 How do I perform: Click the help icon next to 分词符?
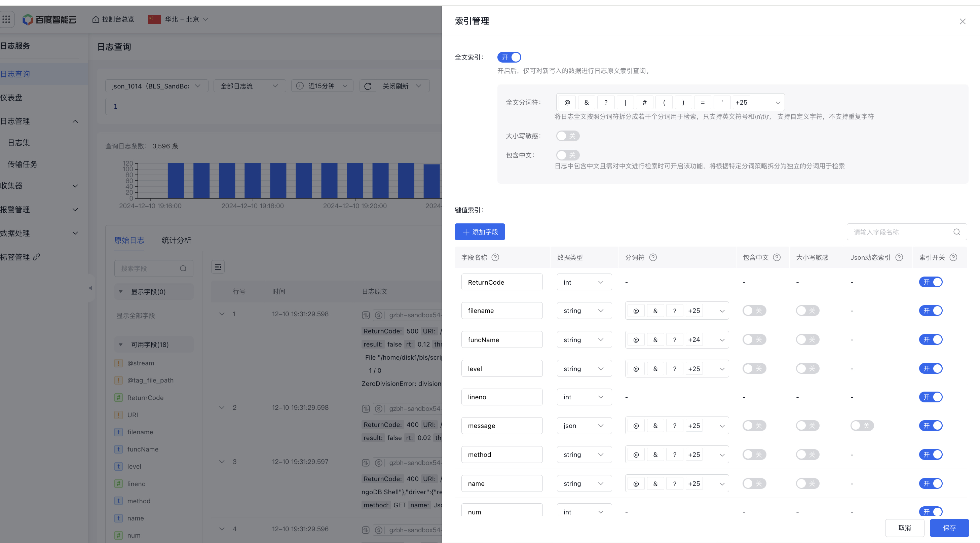click(x=653, y=258)
